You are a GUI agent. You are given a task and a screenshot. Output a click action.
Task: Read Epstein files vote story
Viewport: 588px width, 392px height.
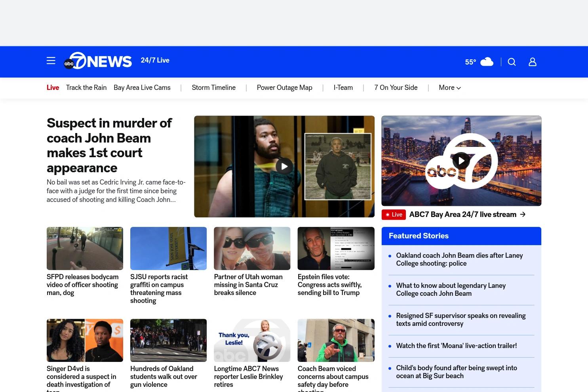(x=330, y=285)
